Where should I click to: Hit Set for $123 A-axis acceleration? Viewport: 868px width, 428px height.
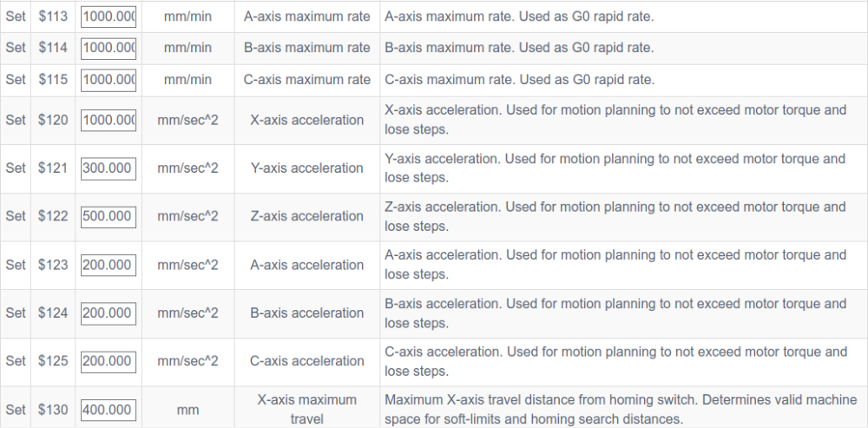16,265
